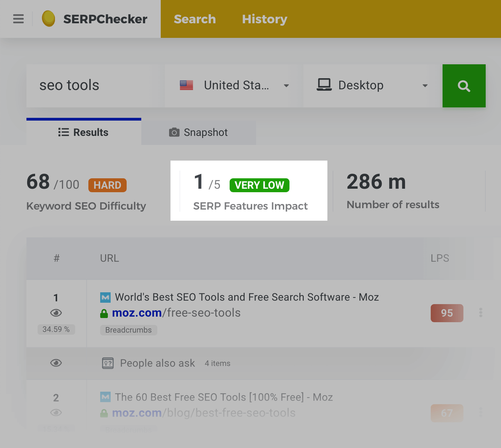Switch to the Snapshot tab
The height and width of the screenshot is (448, 501).
tap(199, 132)
